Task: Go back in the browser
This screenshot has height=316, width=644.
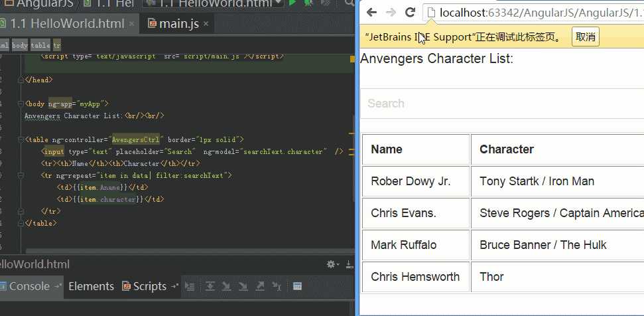Action: 371,13
